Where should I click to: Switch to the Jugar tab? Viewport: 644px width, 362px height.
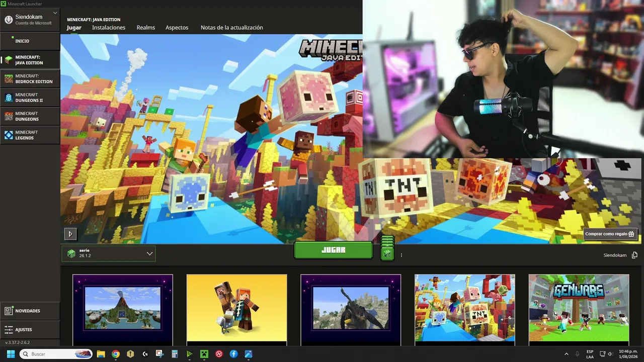coord(74,28)
